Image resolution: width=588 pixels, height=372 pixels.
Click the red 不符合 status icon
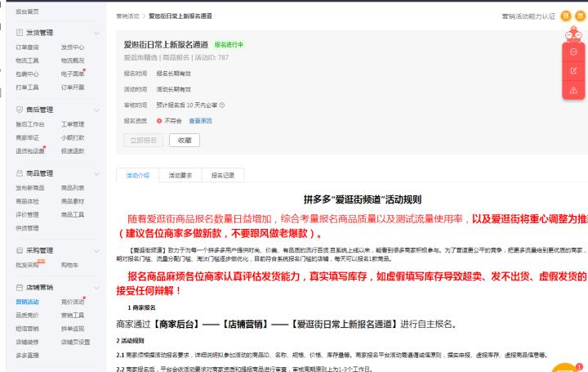[x=159, y=121]
